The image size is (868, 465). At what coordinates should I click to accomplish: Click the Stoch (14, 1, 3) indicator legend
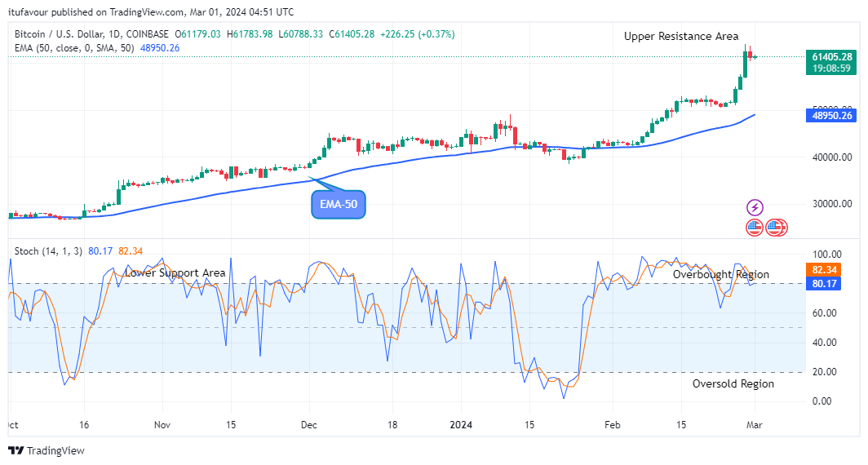[47, 250]
